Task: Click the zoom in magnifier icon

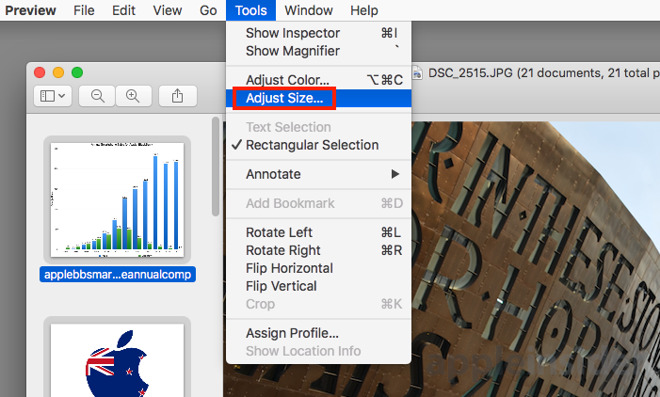Action: (133, 96)
